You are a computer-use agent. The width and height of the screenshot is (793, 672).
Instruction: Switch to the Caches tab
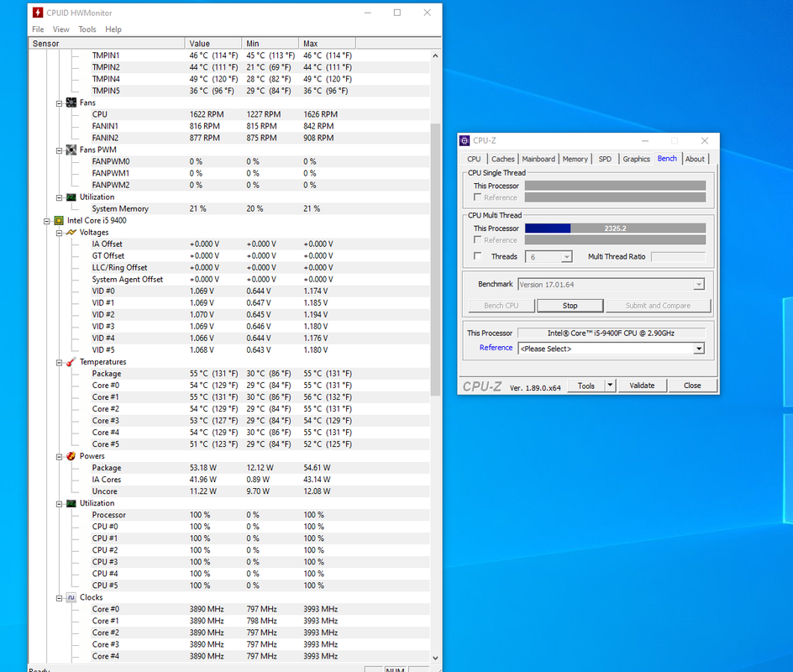tap(502, 159)
